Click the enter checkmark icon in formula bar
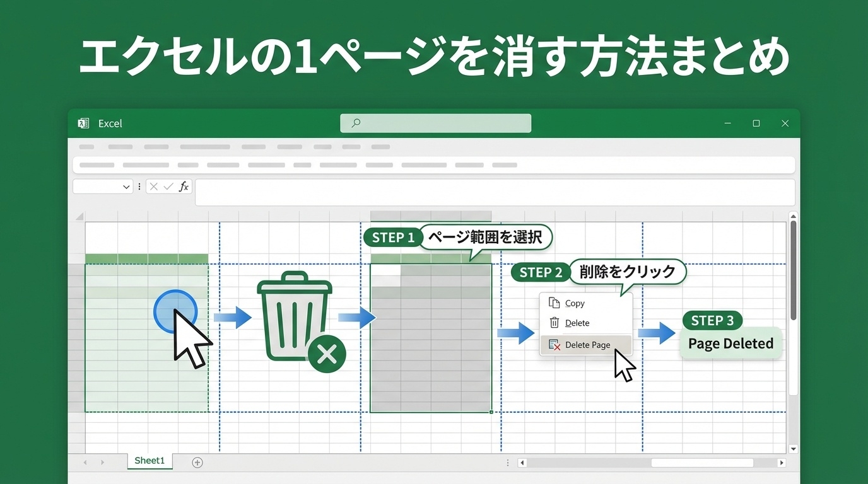 pyautogui.click(x=168, y=187)
